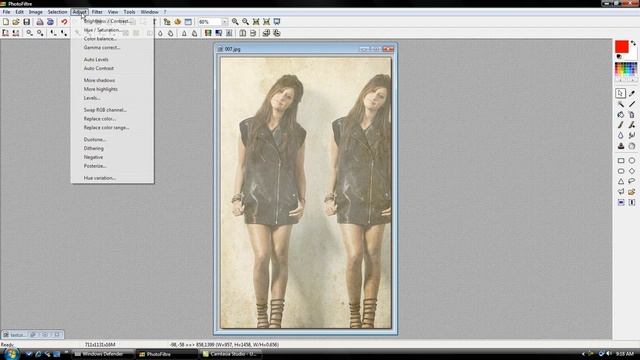This screenshot has height=360, width=640.
Task: Swap foreground and background colors arrow
Action: 633,43
